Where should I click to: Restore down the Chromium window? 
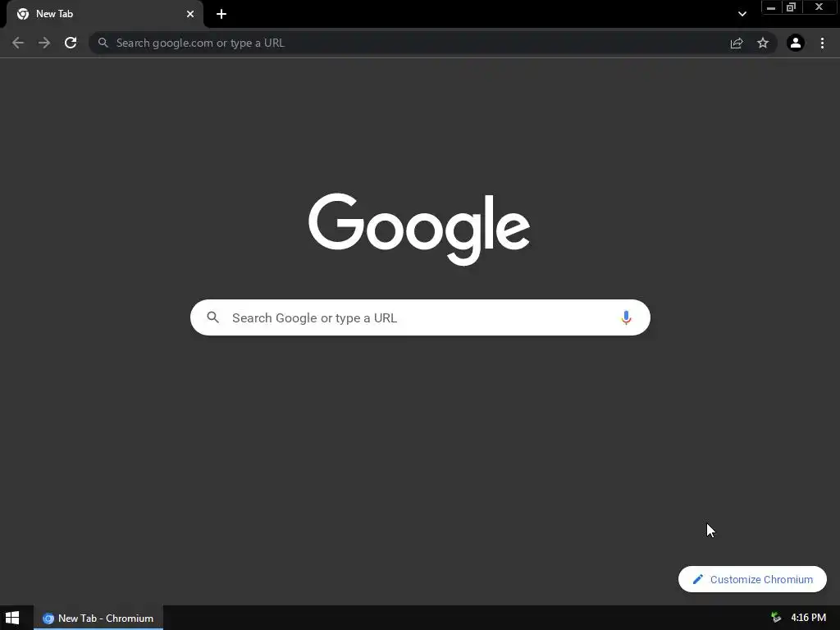click(x=792, y=7)
